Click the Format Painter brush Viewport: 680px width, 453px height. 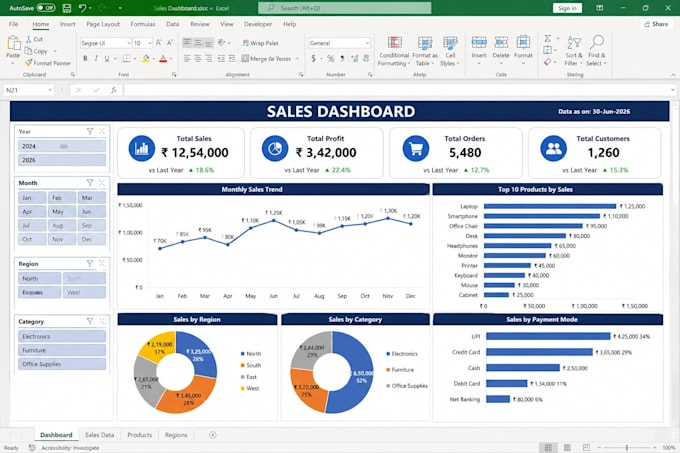coord(29,63)
